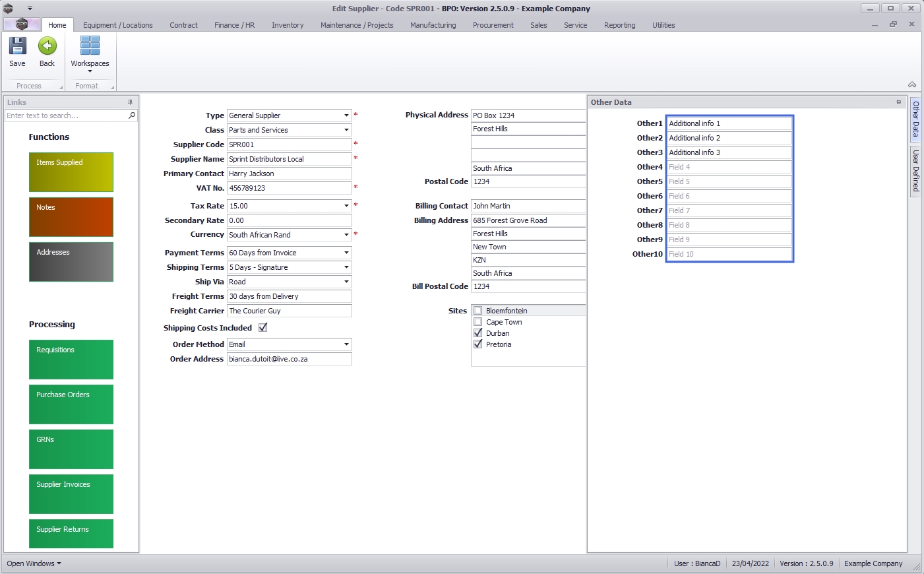Viewport: 924px width, 574px height.
Task: Open the Addresses function tile
Action: click(x=71, y=262)
